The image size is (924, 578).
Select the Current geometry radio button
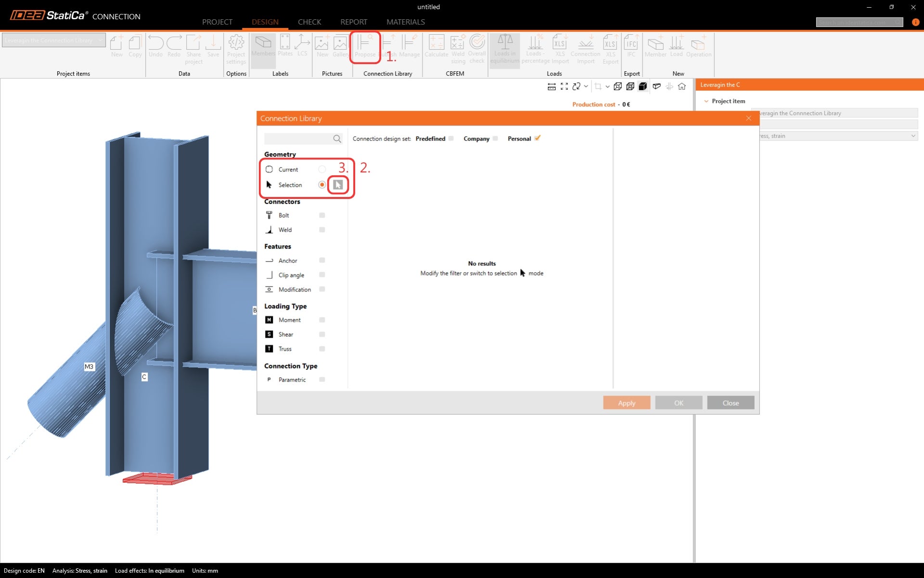pos(322,170)
